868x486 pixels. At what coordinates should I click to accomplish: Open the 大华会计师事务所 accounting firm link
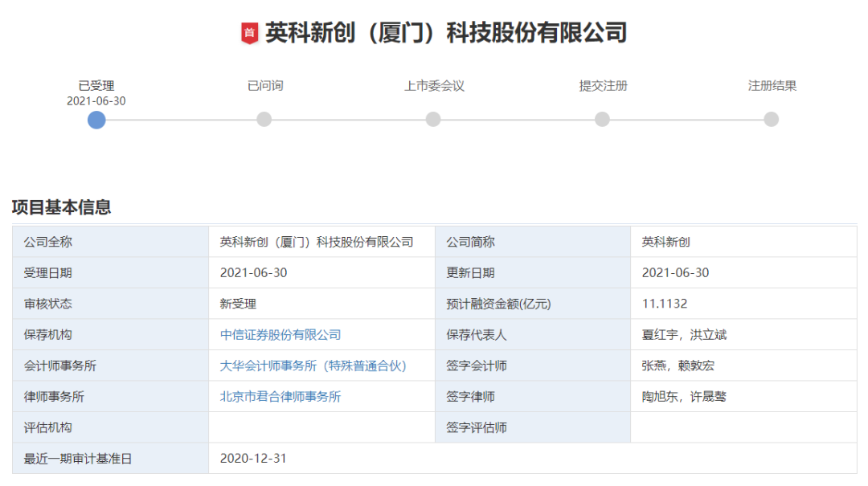(313, 366)
